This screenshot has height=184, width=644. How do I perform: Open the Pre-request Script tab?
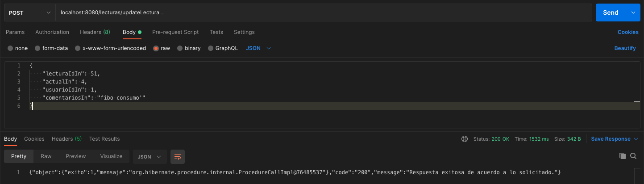[175, 32]
